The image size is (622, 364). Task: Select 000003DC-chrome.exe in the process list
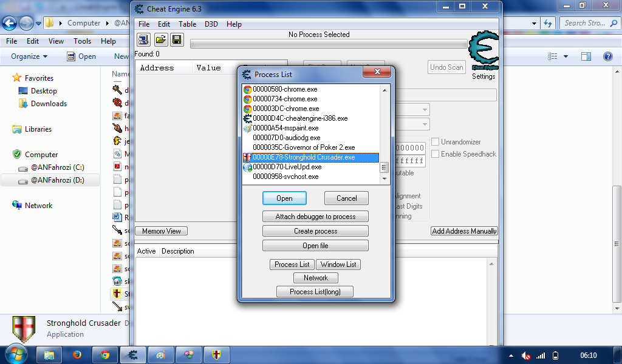tap(310, 109)
